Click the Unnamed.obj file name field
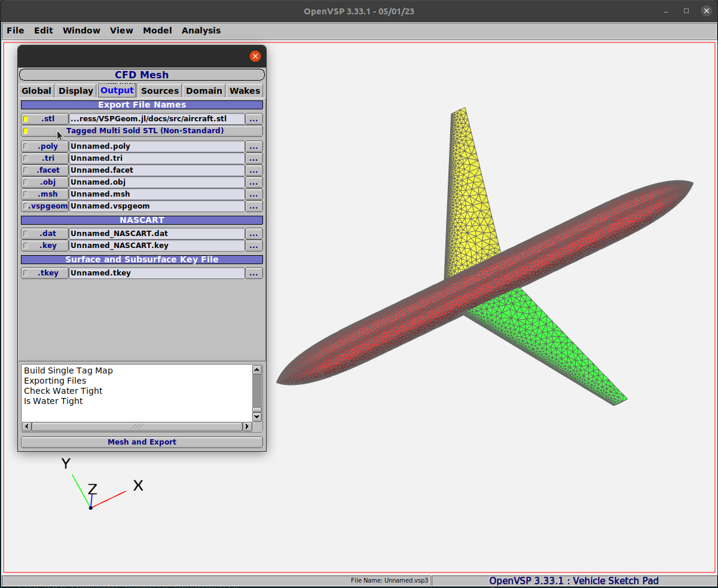 pyautogui.click(x=157, y=182)
